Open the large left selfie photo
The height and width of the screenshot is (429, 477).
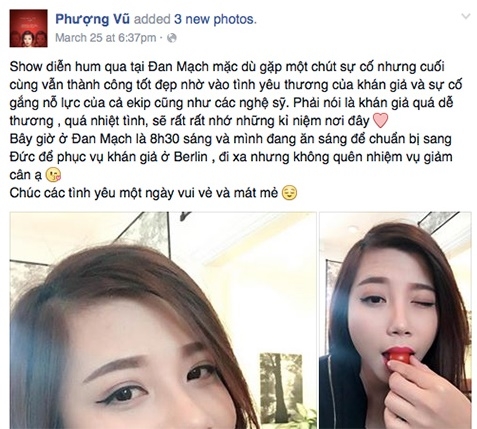click(x=163, y=320)
